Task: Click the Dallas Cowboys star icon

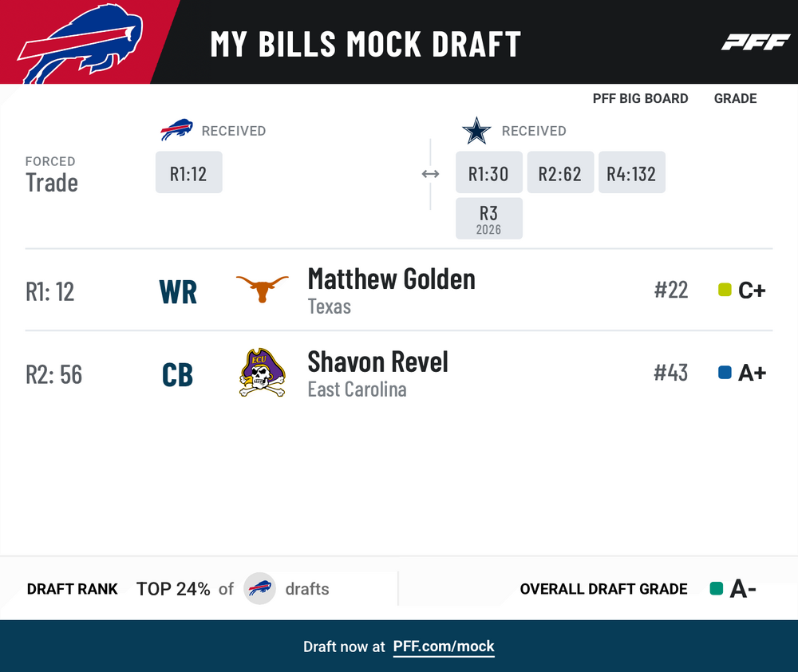Action: [x=476, y=131]
